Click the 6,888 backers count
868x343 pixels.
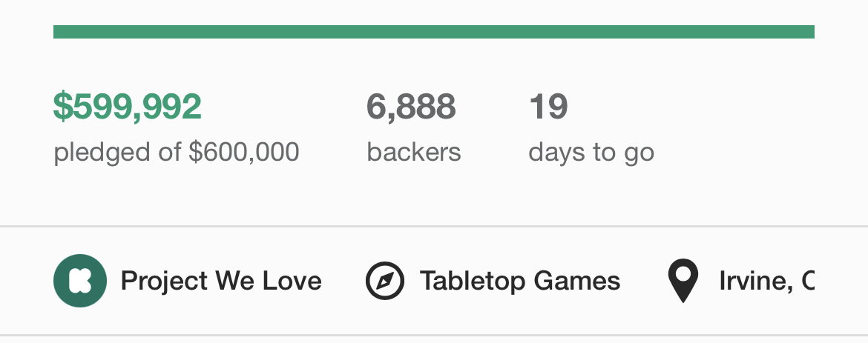[411, 106]
